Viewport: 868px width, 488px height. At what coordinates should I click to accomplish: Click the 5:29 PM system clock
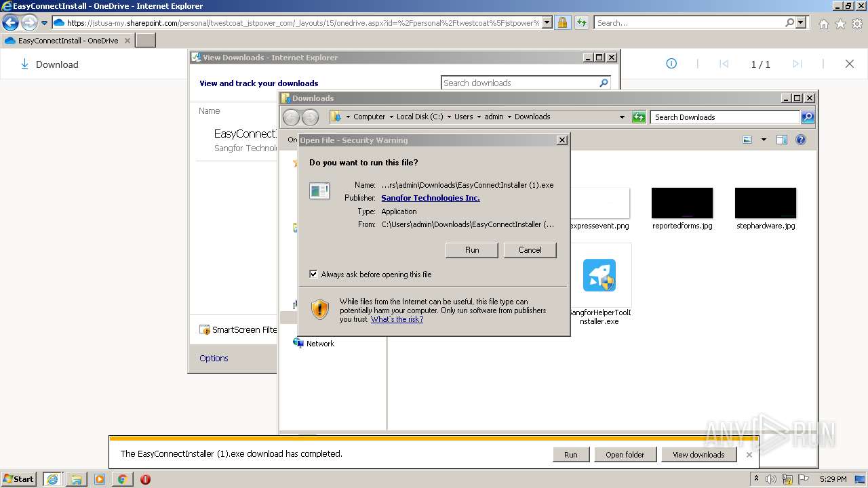tap(833, 479)
